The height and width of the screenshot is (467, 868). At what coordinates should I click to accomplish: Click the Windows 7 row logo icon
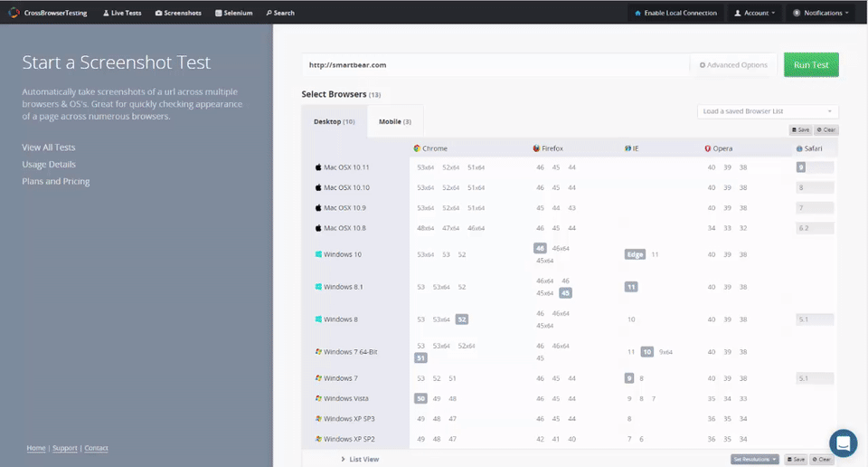click(318, 378)
